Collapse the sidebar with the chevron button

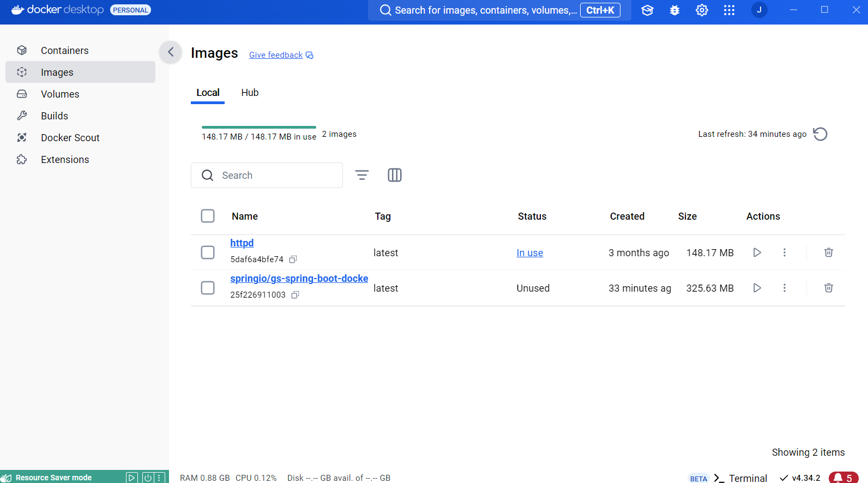(171, 52)
